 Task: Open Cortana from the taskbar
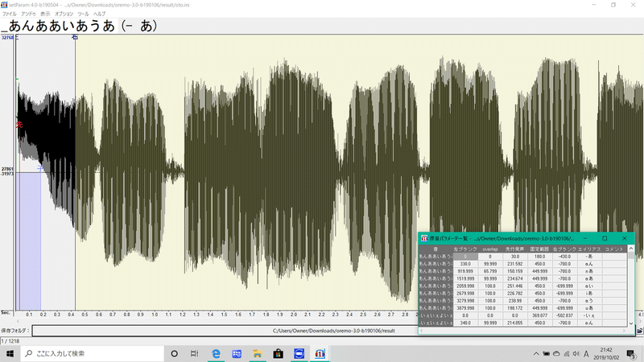[174, 353]
